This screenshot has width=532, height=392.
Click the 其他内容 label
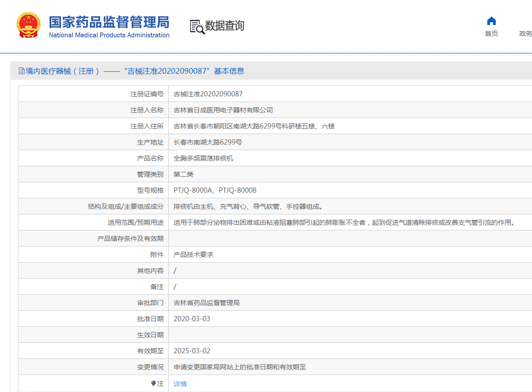tap(150, 271)
